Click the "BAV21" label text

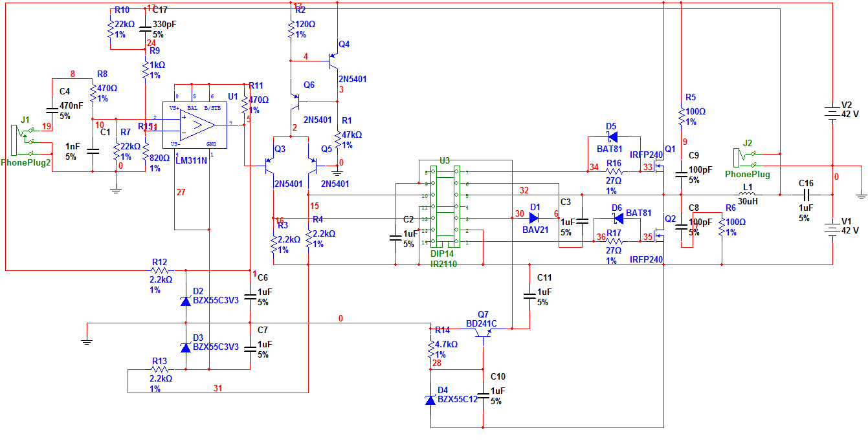[535, 230]
